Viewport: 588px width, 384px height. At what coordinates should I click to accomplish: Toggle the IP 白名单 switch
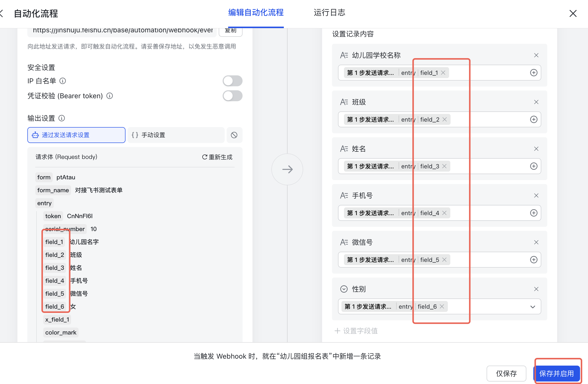click(x=232, y=81)
